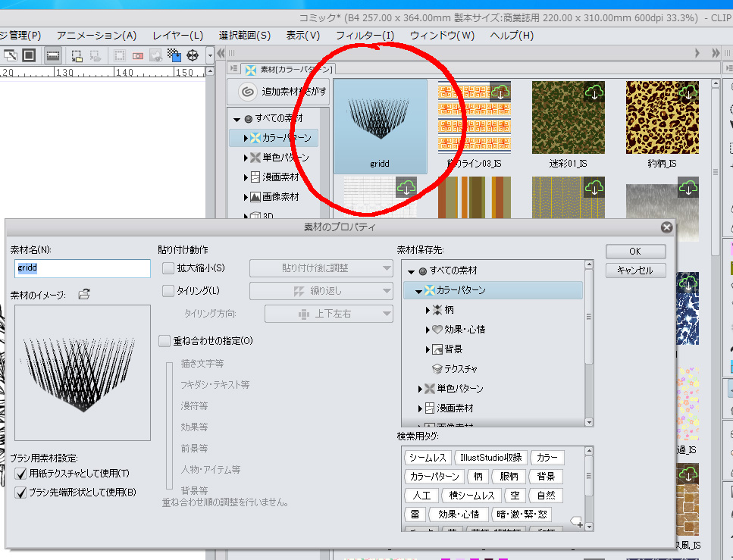This screenshot has height=560, width=733.
Task: Click the add new tag icon
Action: coord(577,521)
